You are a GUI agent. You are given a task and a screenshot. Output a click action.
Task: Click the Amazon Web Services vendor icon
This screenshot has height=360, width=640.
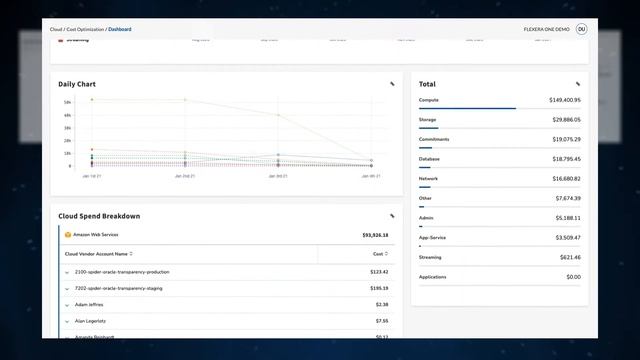tap(68, 235)
